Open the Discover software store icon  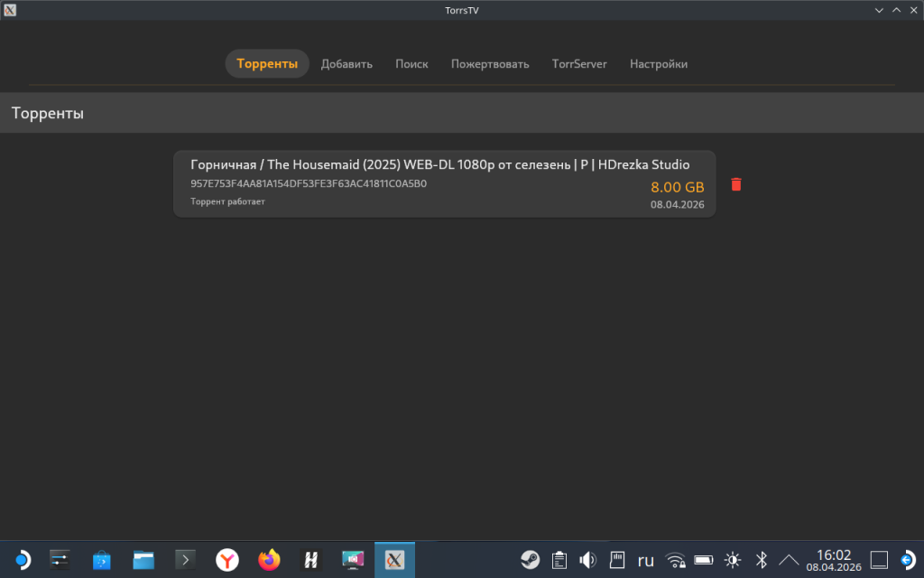pyautogui.click(x=102, y=560)
